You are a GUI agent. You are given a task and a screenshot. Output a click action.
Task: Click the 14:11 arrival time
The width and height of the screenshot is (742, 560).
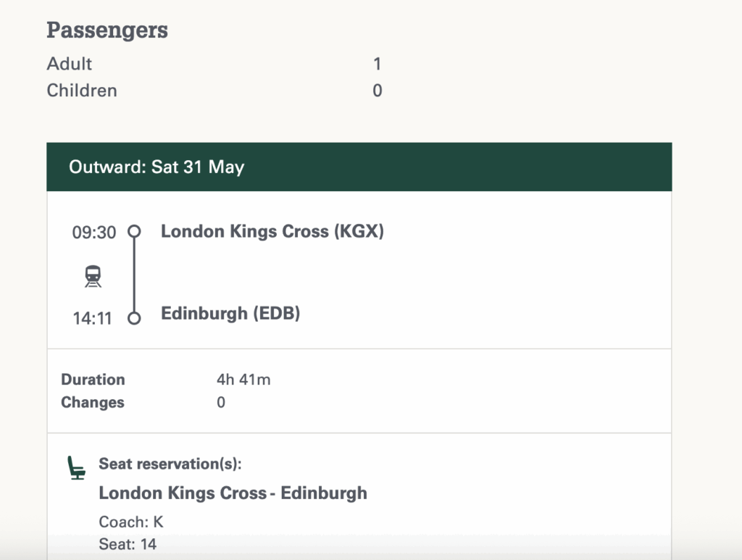(92, 318)
